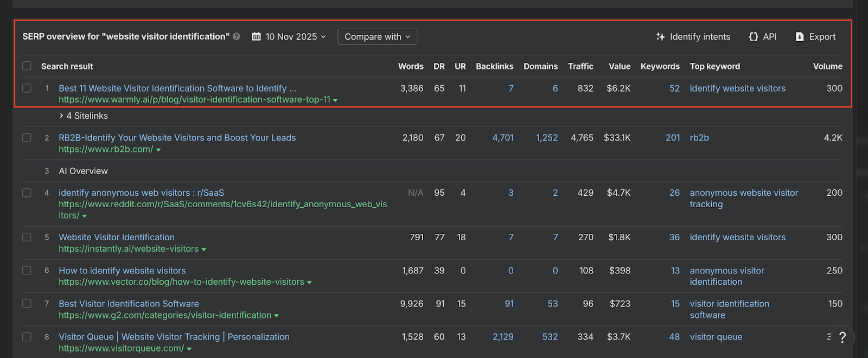Open the g2.com visitor-identification URL

click(x=165, y=315)
